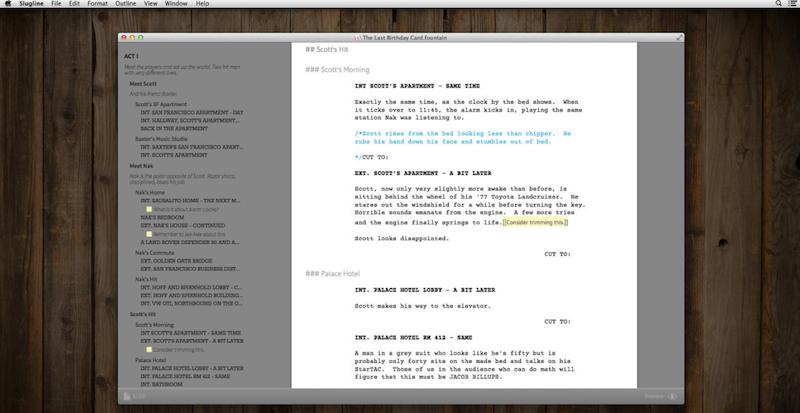Go to INT. BATHROOM scene in outline
The image size is (800, 413).
point(161,384)
